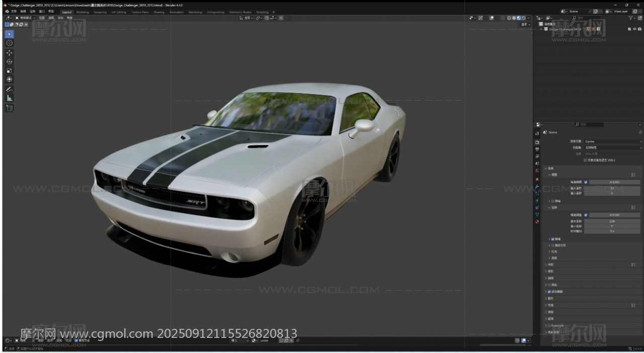Viewport: 644px width, 353px height.
Task: Enable Freestyle checkbox
Action: pos(549,326)
